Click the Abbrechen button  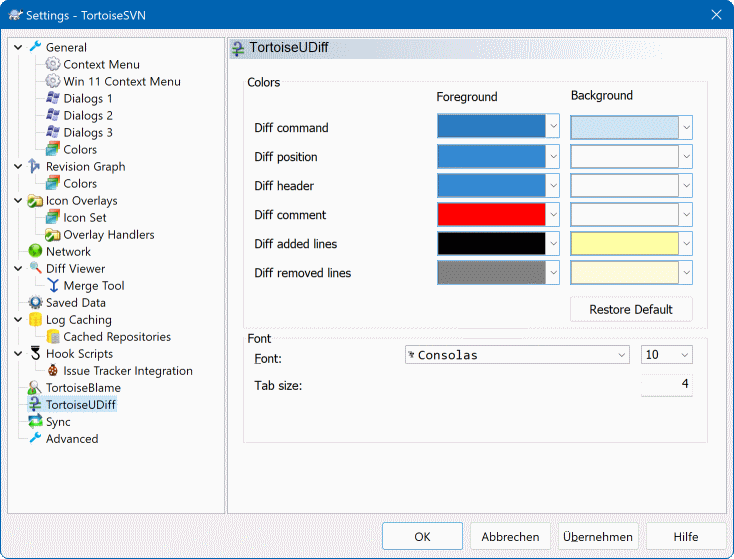(510, 536)
